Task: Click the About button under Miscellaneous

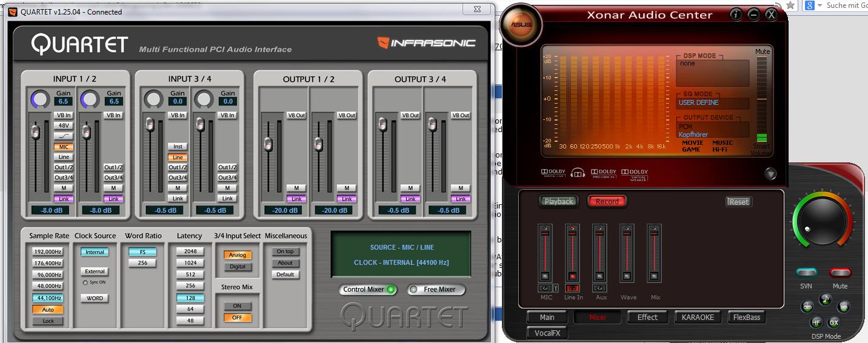Action: 285,263
